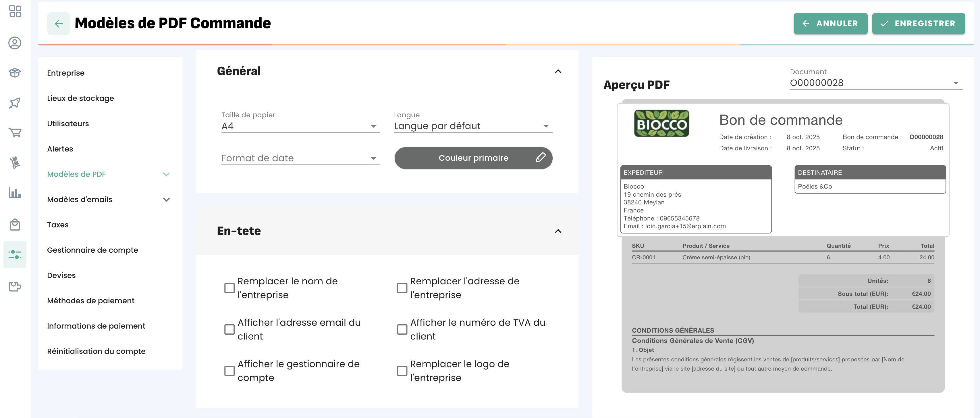The width and height of the screenshot is (980, 418).
Task: Click the puzzle piece integrations icon
Action: (x=15, y=286)
